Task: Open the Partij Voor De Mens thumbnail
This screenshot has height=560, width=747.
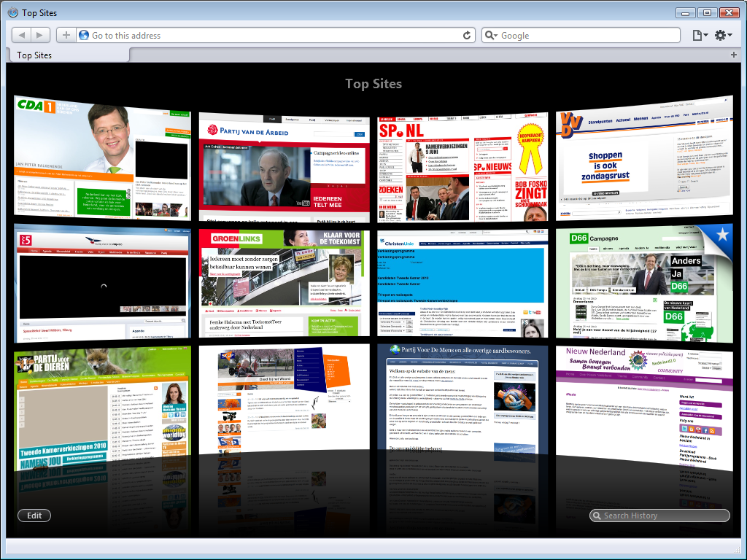Action: tap(462, 399)
